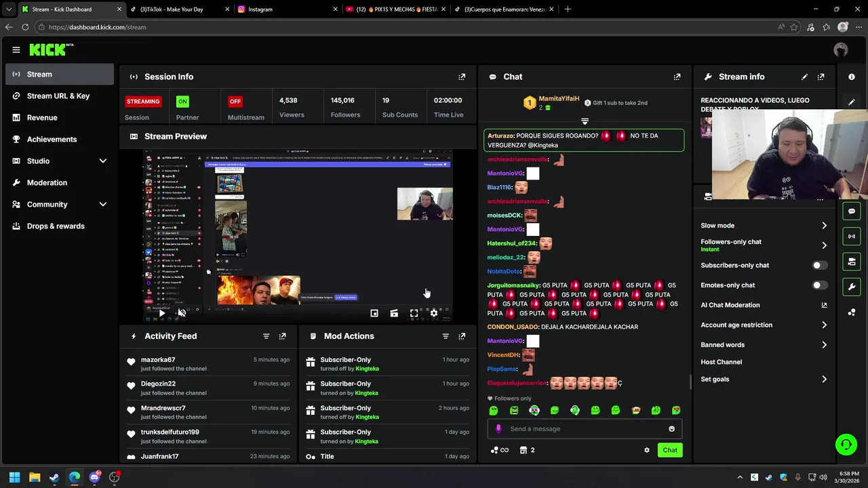868x488 pixels.
Task: Open the broadcast signal icon in right rail
Action: 852,237
